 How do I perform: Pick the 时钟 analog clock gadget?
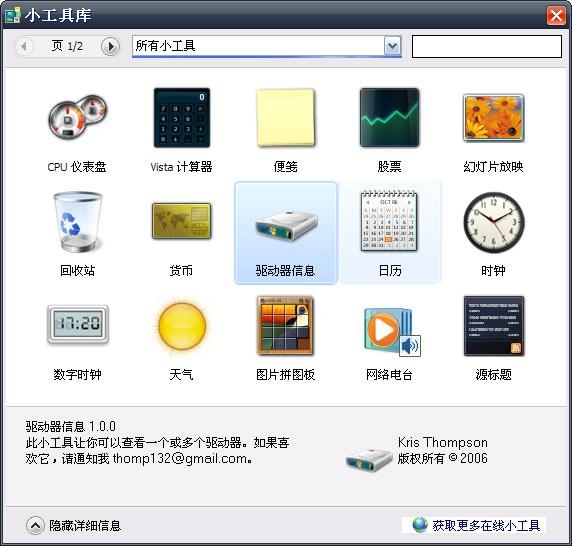494,222
